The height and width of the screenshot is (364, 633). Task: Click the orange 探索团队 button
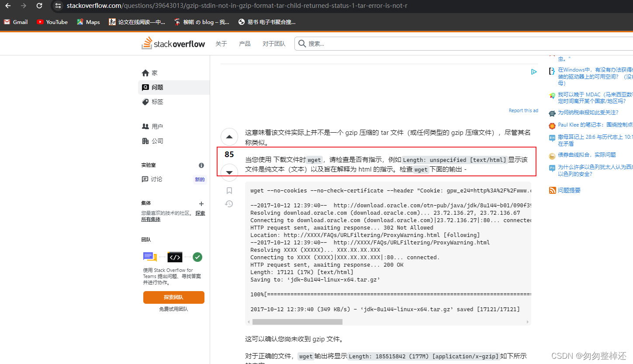click(x=173, y=297)
